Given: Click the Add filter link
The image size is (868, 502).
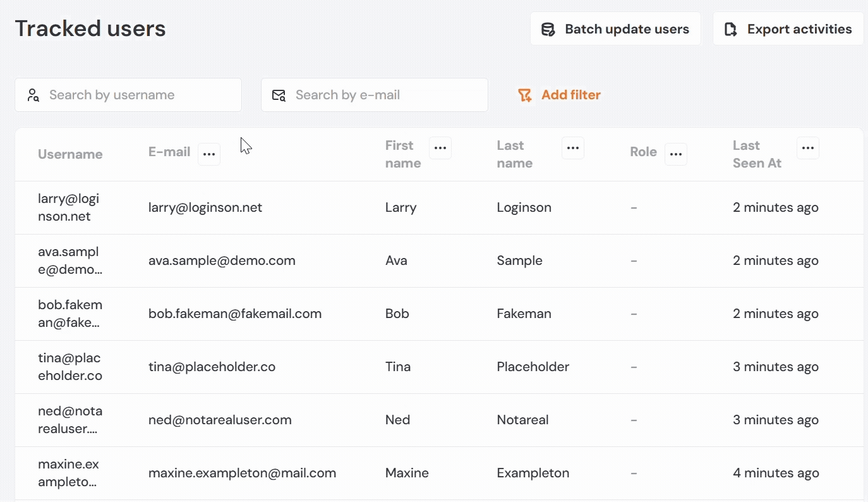Looking at the screenshot, I should [570, 95].
